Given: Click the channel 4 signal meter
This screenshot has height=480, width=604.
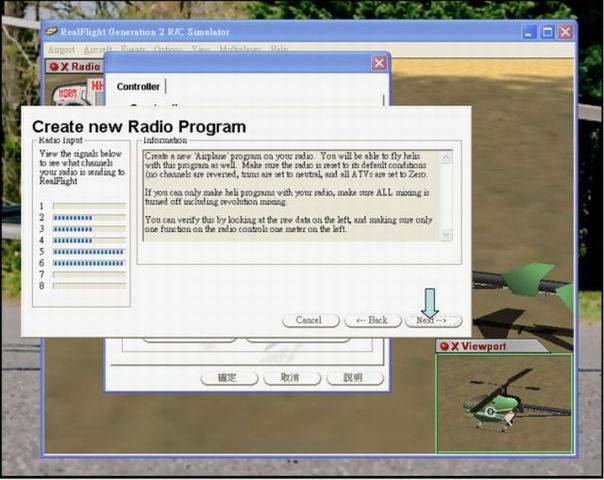Looking at the screenshot, I should click(89, 240).
